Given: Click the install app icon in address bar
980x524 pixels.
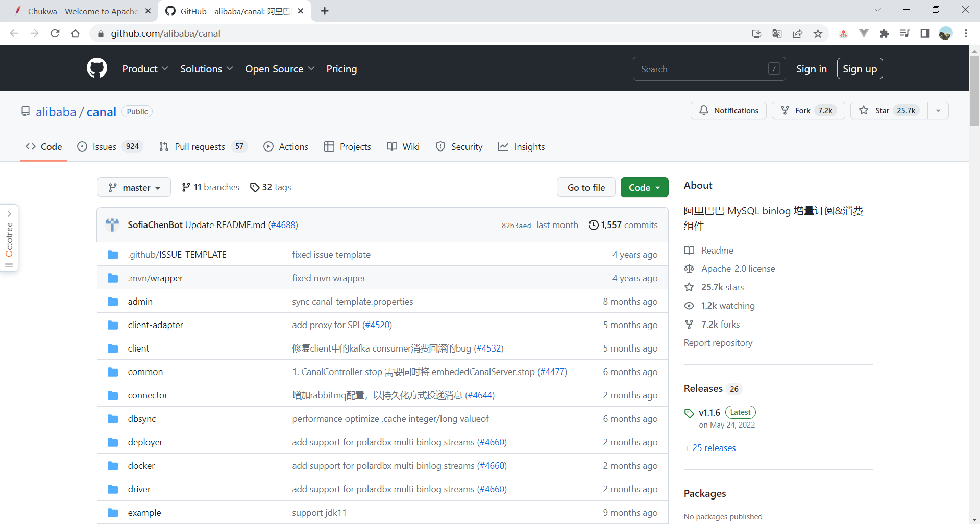Looking at the screenshot, I should [x=756, y=33].
